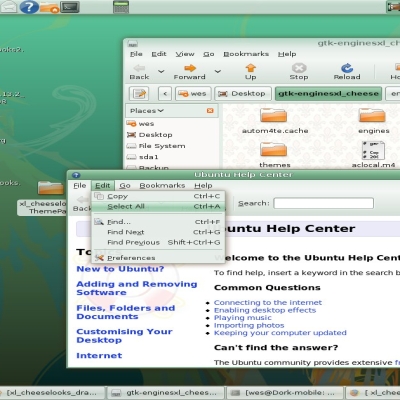The width and height of the screenshot is (400, 400).
Task: Open Importing photos link
Action: (x=249, y=325)
